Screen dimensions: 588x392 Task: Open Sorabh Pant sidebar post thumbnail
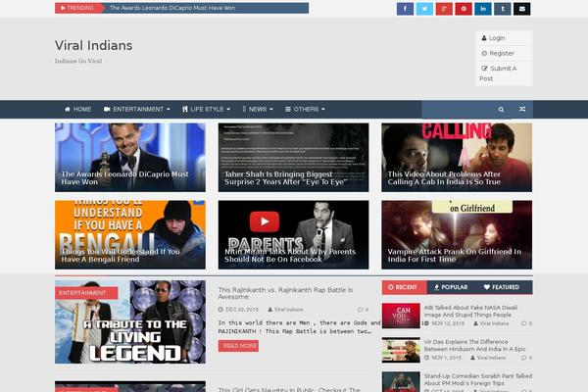point(401,382)
